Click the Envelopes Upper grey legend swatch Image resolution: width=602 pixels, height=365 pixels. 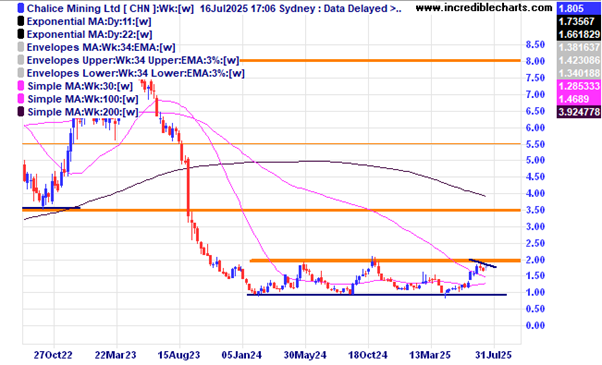[x=21, y=60]
